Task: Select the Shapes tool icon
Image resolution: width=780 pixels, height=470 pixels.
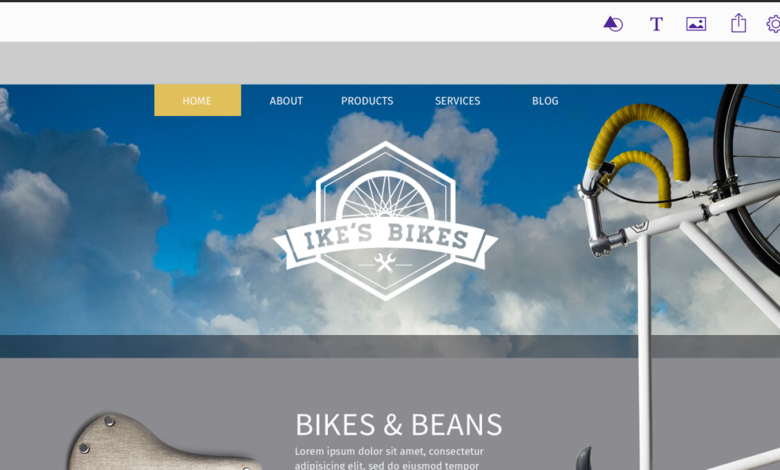Action: click(x=613, y=23)
